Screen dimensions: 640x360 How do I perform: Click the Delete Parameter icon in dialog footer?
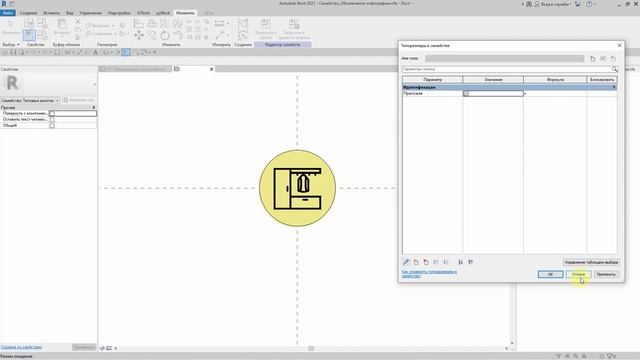[426, 262]
